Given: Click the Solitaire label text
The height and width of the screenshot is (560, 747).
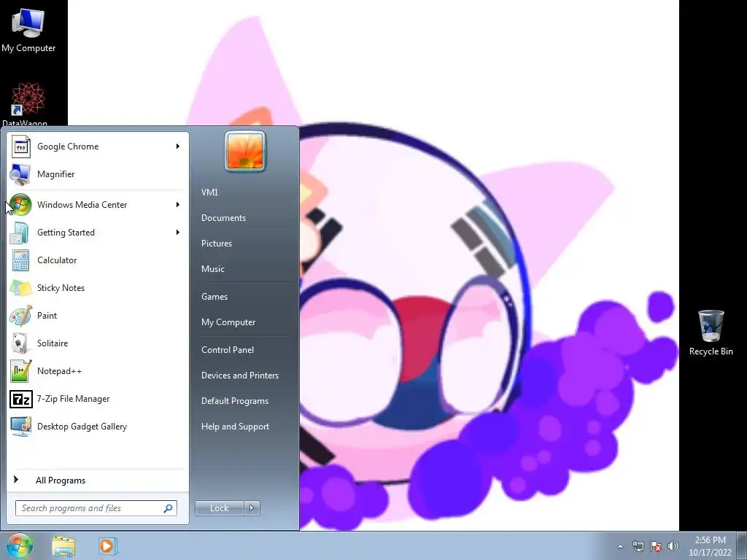Looking at the screenshot, I should coord(53,343).
